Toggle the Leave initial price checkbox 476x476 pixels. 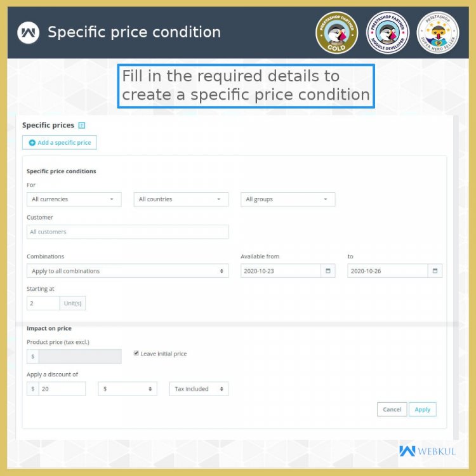[136, 353]
